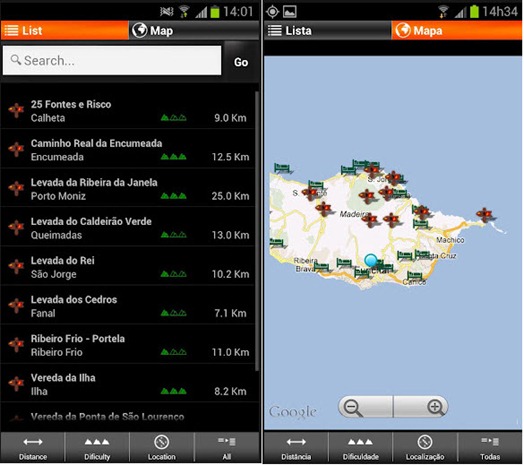The height and width of the screenshot is (465, 524).
Task: Tap the bed icon off the northwest coast
Action: click(x=282, y=167)
